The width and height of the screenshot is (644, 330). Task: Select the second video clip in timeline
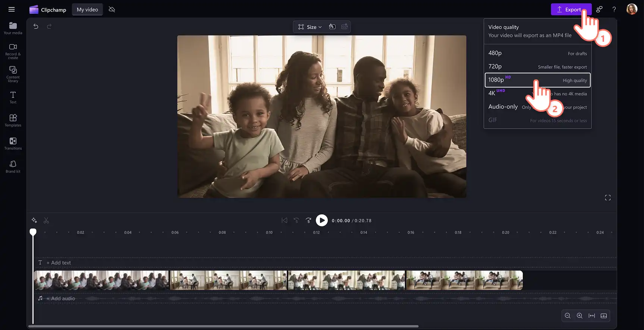tap(229, 280)
